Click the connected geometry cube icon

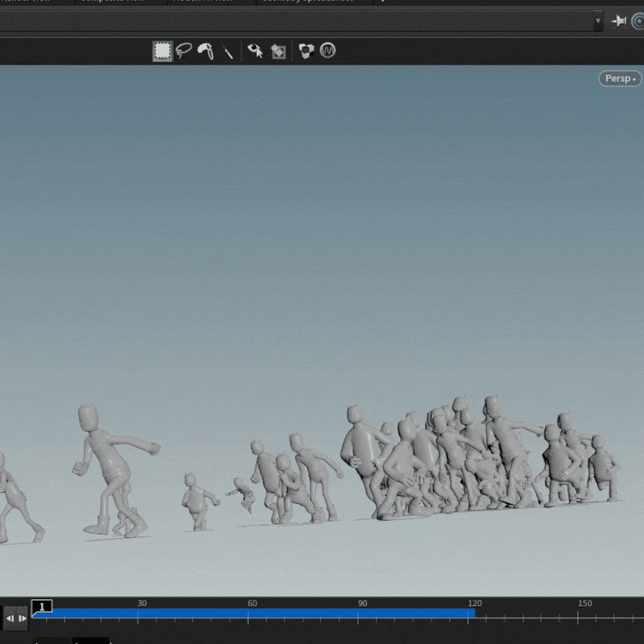point(306,51)
